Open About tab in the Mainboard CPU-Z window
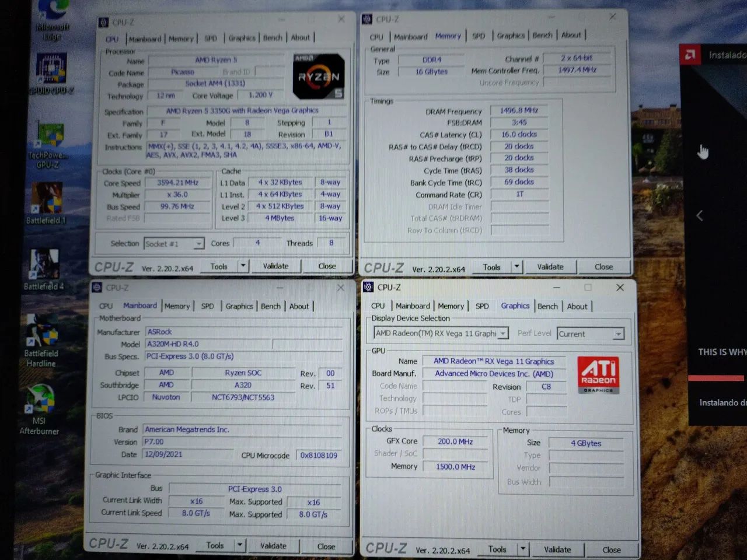 (299, 306)
